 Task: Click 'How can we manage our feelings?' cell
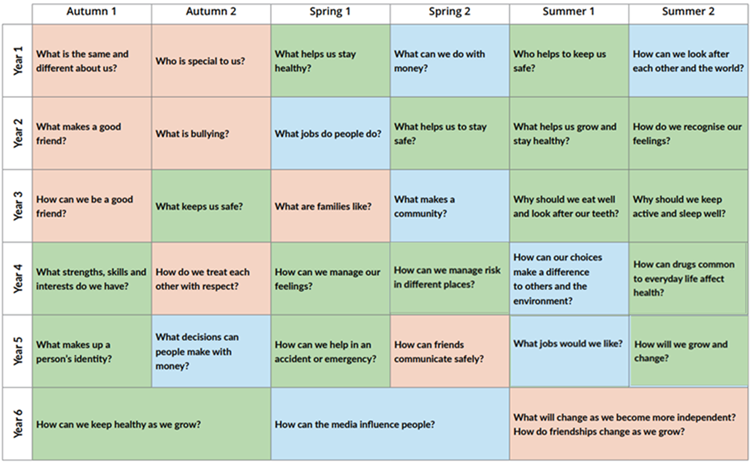[x=330, y=278]
